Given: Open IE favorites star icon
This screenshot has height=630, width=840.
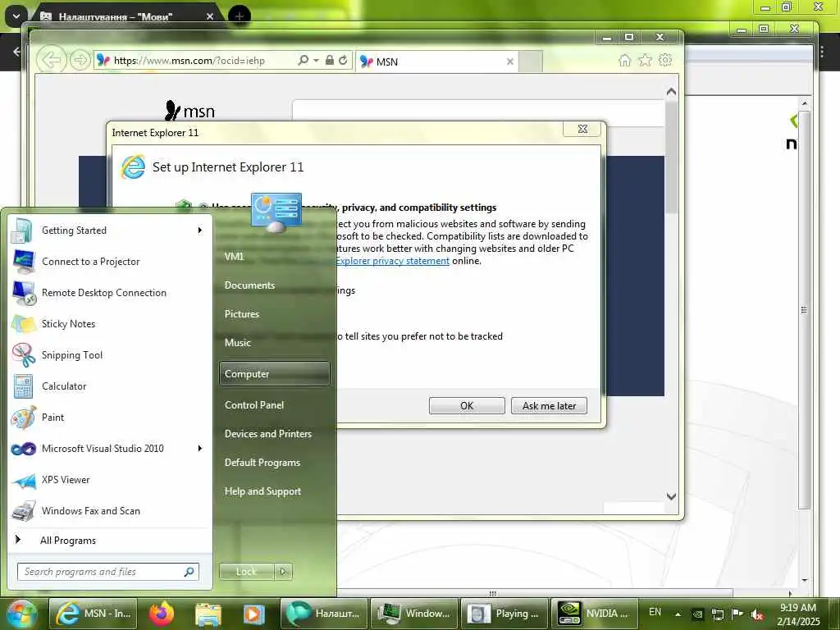Looking at the screenshot, I should click(x=645, y=60).
